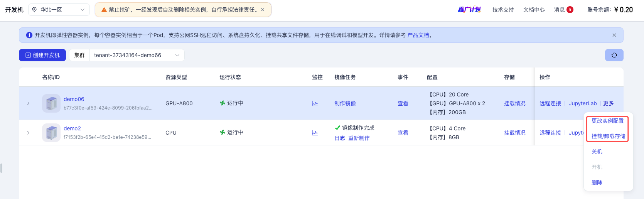Image resolution: width=644 pixels, height=199 pixels.
Task: Expand the demo2 row details
Action: click(28, 133)
